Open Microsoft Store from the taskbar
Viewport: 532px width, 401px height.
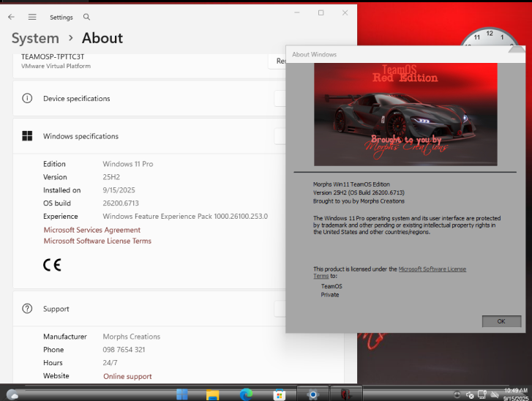(280, 394)
